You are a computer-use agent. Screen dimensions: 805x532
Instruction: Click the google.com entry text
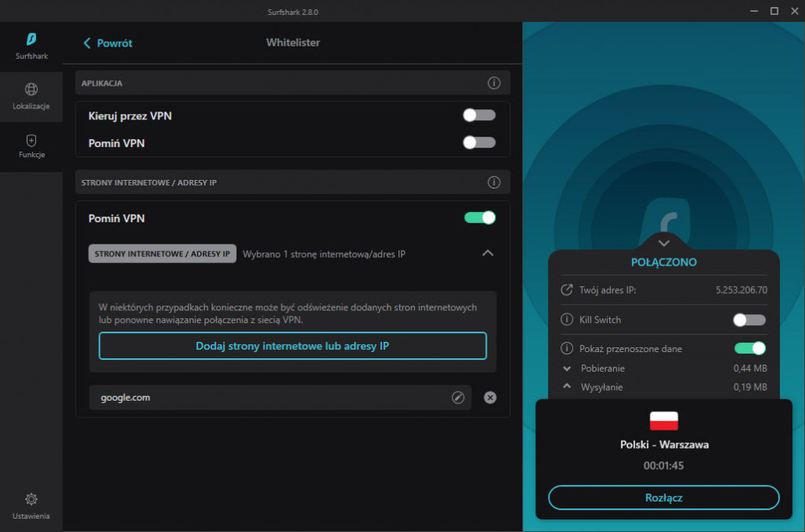coord(125,398)
